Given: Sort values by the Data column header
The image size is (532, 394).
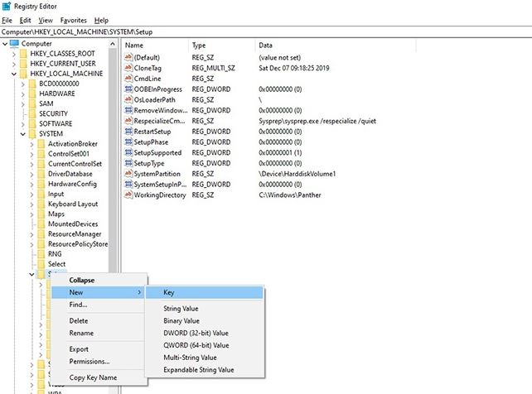Looking at the screenshot, I should click(x=336, y=46).
